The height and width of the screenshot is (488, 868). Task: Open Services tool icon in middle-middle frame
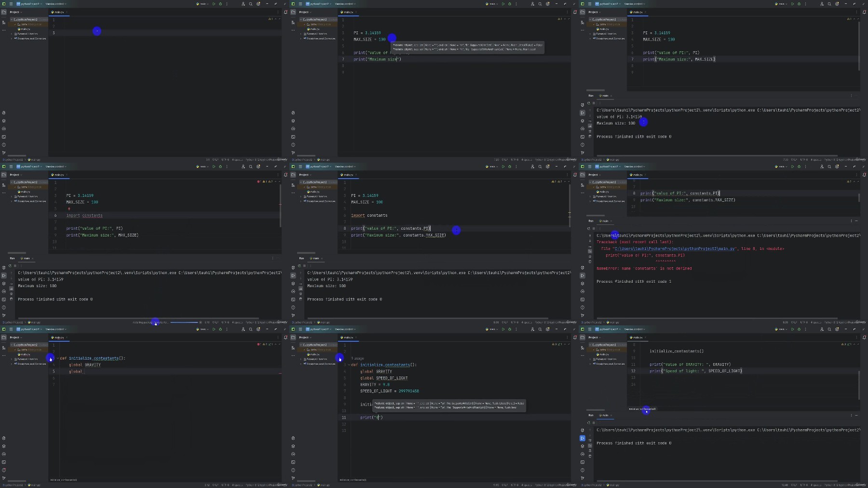tap(293, 292)
